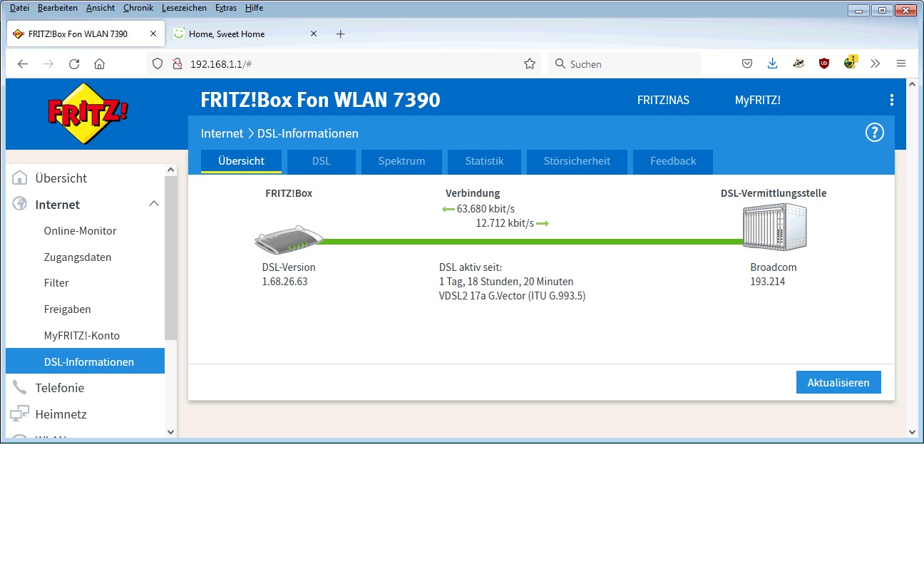Click the insecure connection lock icon
The height and width of the screenshot is (569, 924).
tap(178, 64)
